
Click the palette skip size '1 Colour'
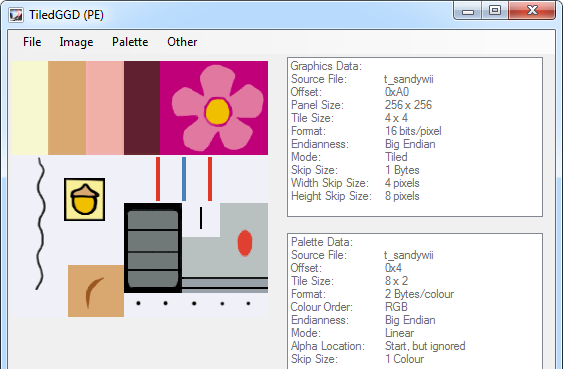point(404,359)
